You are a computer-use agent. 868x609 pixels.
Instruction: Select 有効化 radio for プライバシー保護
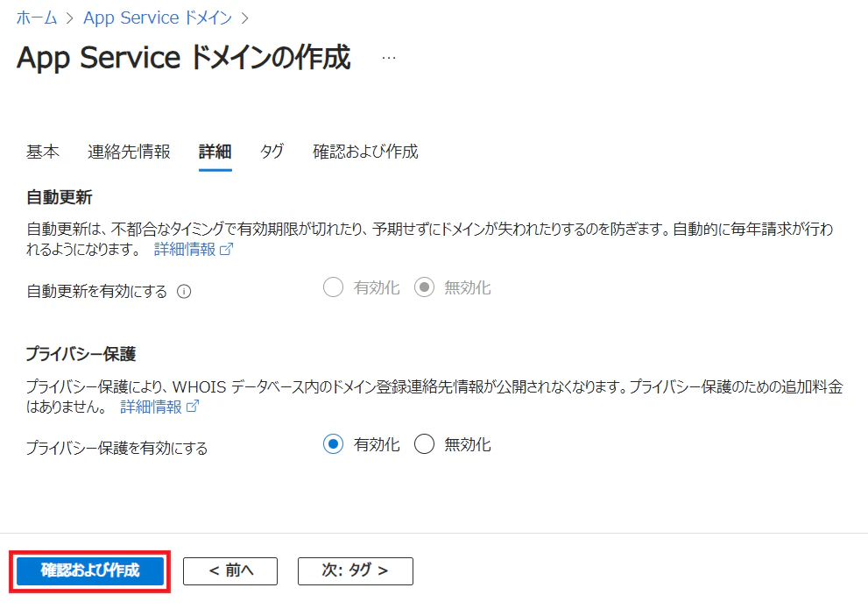[333, 444]
